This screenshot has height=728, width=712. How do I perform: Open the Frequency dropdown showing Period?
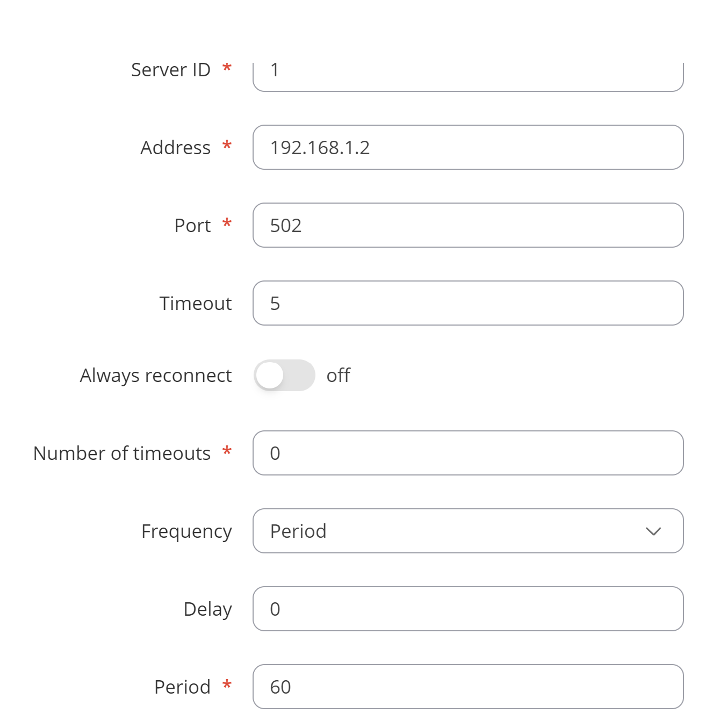468,531
